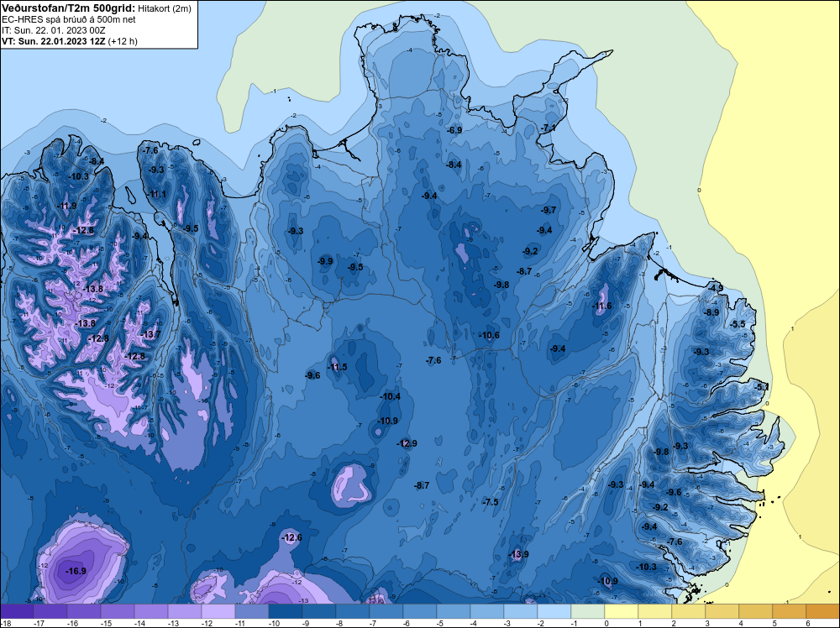Click the -4.9 temperature value on the map
This screenshot has width=840, height=628.
(716, 288)
